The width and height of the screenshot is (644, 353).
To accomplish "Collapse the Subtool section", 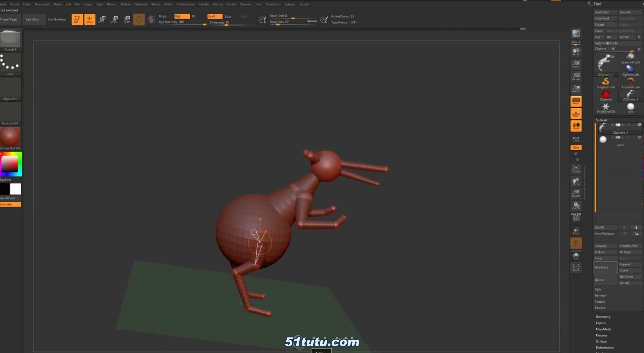I will 601,120.
